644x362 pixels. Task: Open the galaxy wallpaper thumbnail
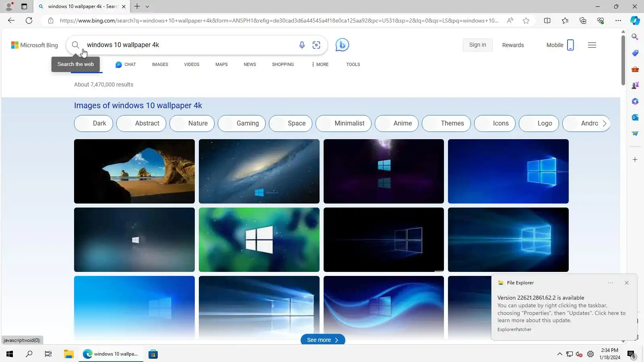click(259, 171)
